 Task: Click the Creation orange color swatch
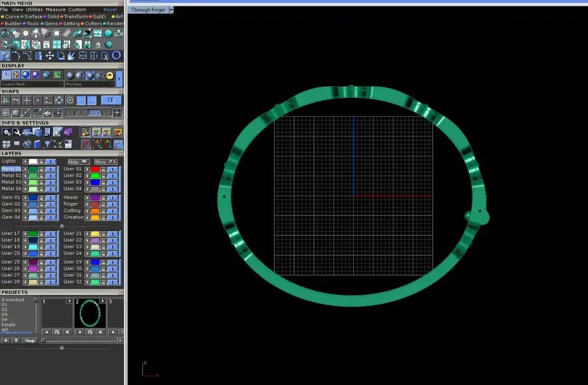coord(95,218)
